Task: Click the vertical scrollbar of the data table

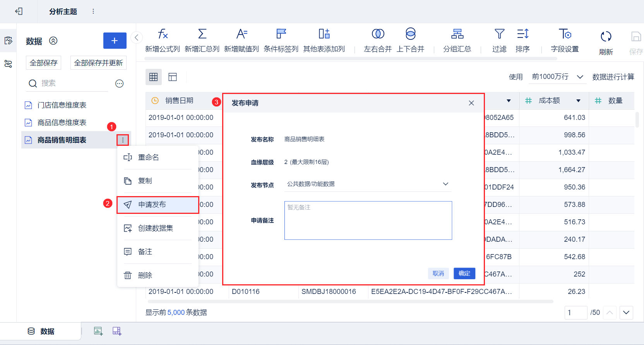Action: click(637, 120)
